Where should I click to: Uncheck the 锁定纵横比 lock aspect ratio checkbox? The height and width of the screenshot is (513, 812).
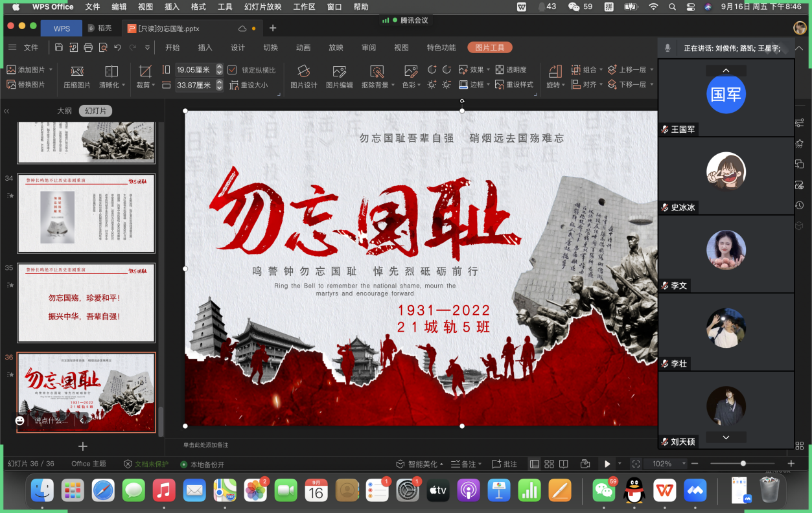pos(233,70)
